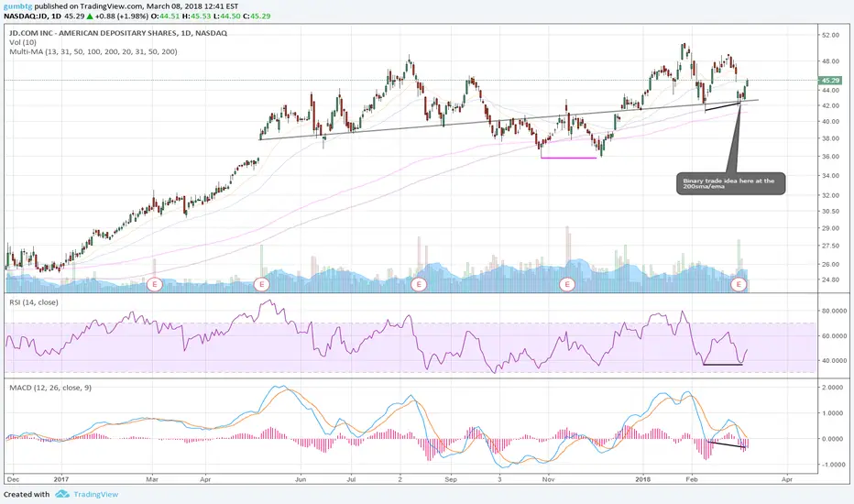Click the Dec label on the date axis

(14, 479)
